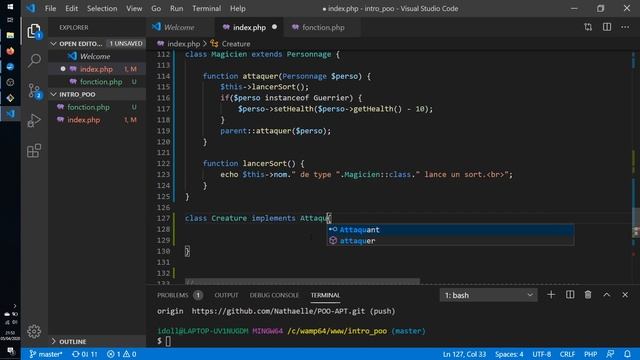Open the Edit menu
The image size is (640, 360).
[x=71, y=8]
